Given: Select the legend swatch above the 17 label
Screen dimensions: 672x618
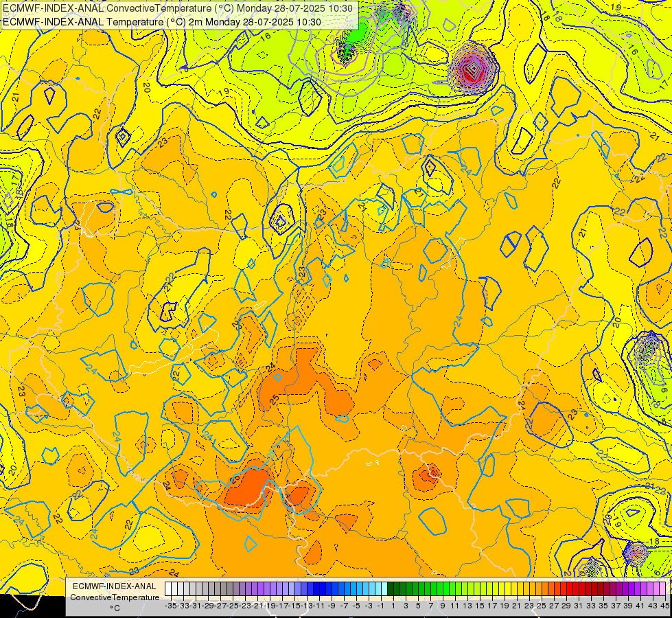Looking at the screenshot, I should click(489, 589).
